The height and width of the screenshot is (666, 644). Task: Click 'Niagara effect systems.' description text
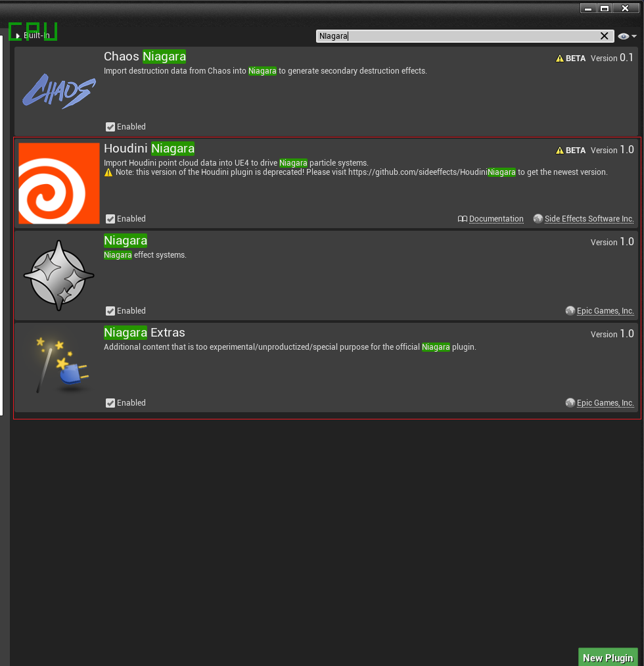tap(145, 255)
